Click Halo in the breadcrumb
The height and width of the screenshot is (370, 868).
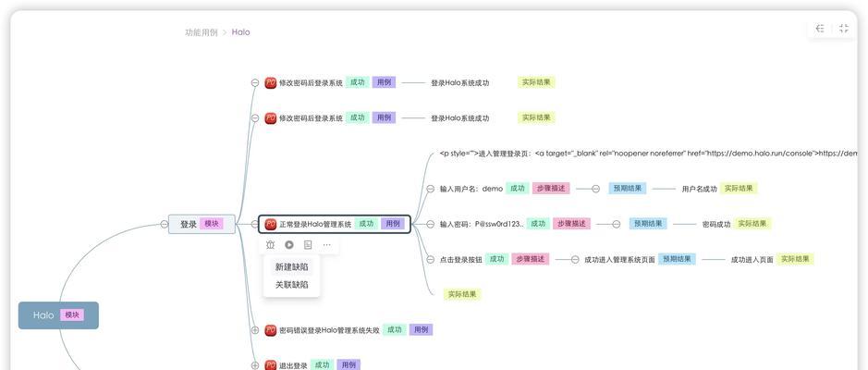[241, 32]
